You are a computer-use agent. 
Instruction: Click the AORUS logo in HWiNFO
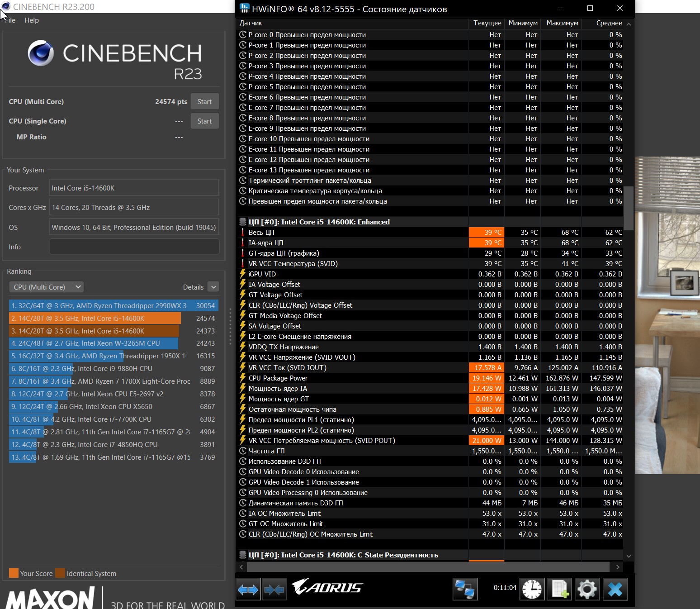327,587
